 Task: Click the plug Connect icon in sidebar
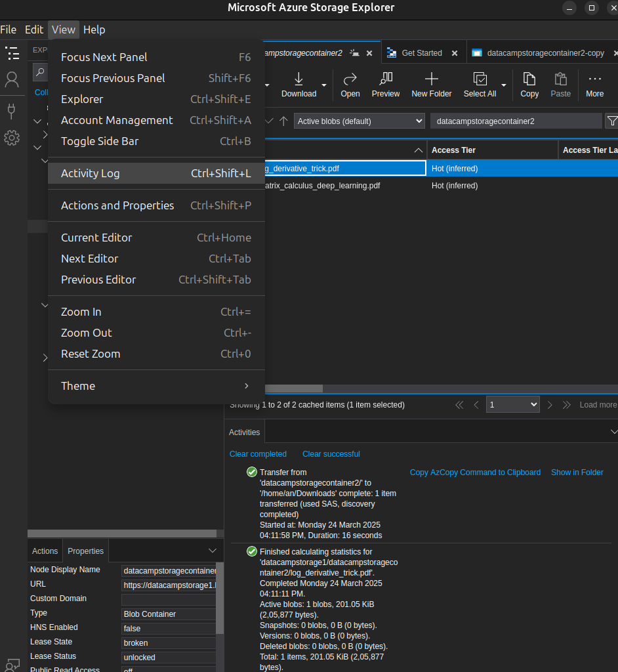[x=12, y=110]
